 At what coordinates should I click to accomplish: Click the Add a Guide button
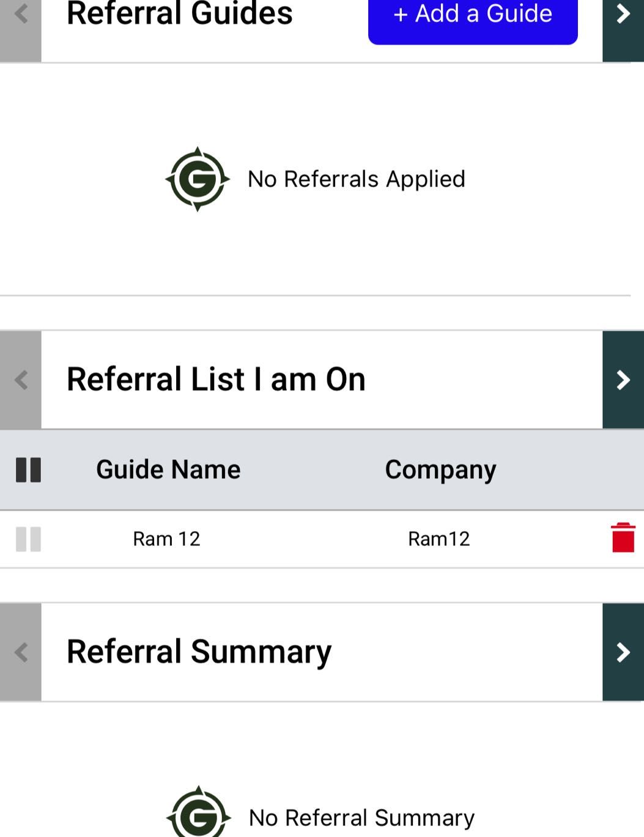(x=472, y=15)
